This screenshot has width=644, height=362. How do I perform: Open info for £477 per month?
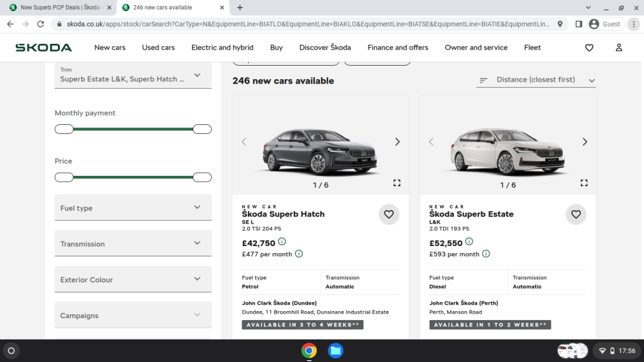pyautogui.click(x=299, y=254)
